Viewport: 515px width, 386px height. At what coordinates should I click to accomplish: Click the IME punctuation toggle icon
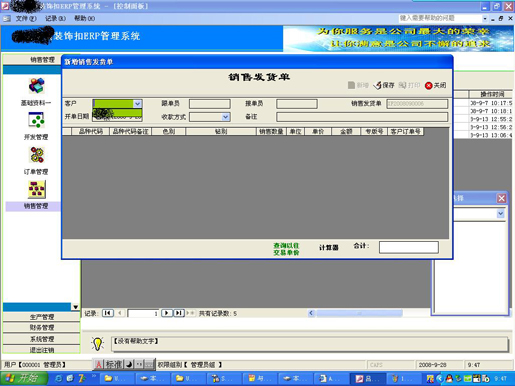(139, 365)
